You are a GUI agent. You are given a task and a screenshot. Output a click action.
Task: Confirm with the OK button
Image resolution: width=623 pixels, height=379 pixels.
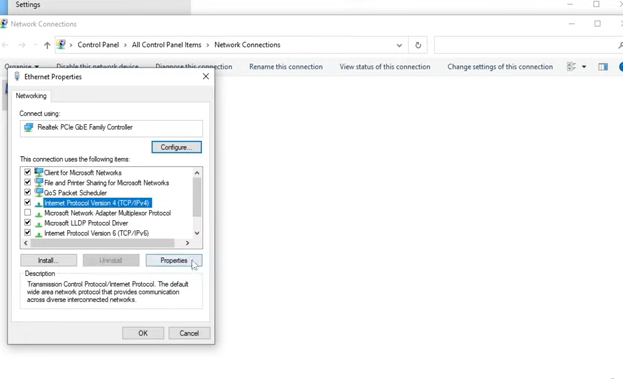(143, 333)
